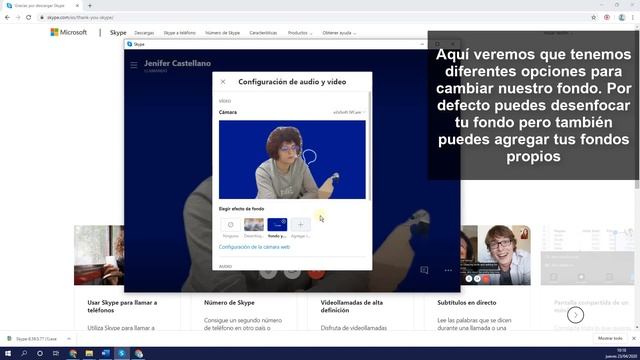Open Windows taskbar search
The width and height of the screenshot is (640, 360).
(x=24, y=353)
